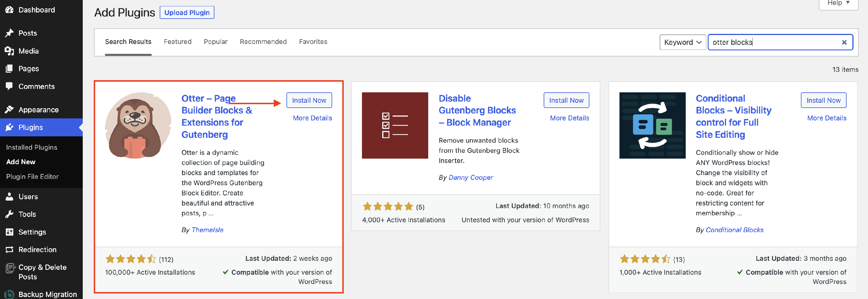Viewport: 868px width, 299px height.
Task: Click the Appearance paintbrush icon
Action: [10, 109]
